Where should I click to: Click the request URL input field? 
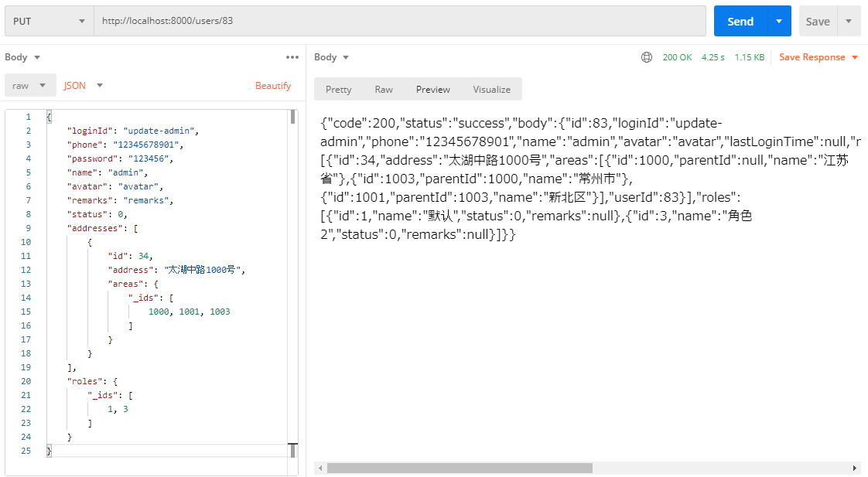point(399,22)
